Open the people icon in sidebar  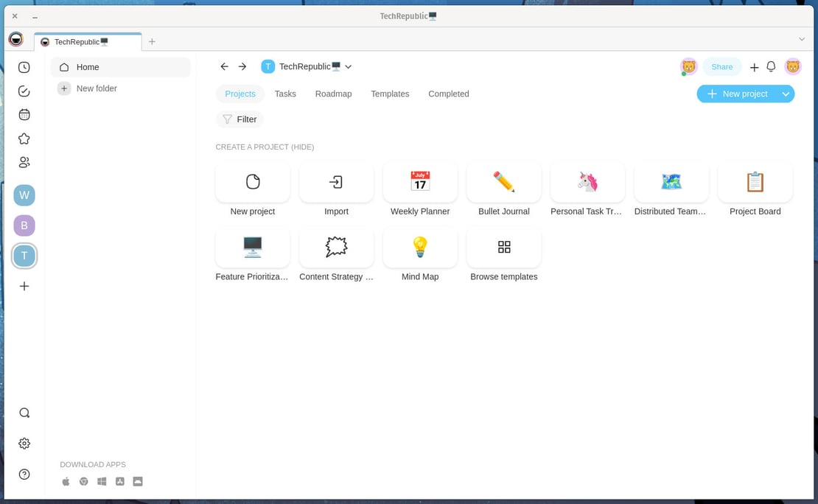click(24, 162)
